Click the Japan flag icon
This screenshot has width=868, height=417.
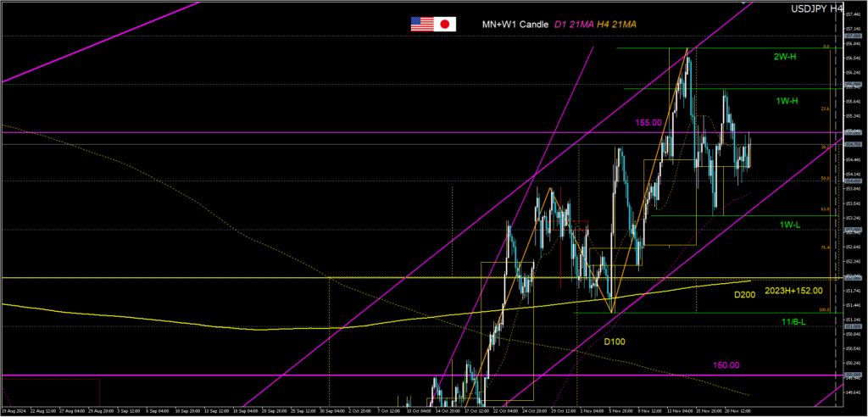(446, 25)
